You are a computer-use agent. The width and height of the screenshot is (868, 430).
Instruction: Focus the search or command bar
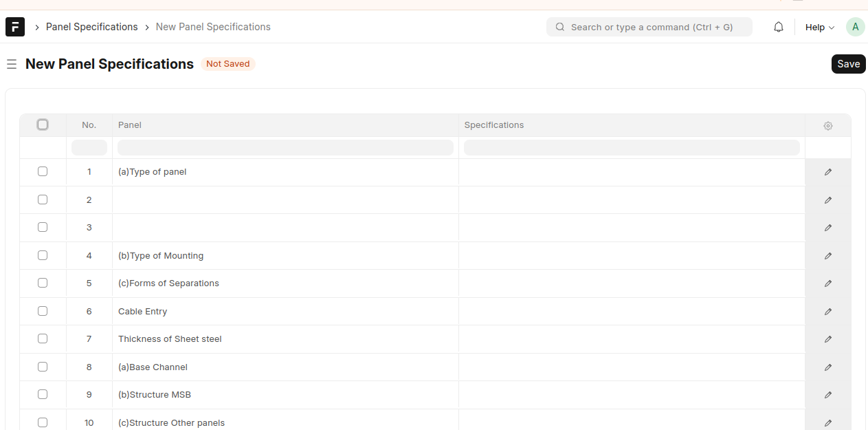click(x=649, y=27)
